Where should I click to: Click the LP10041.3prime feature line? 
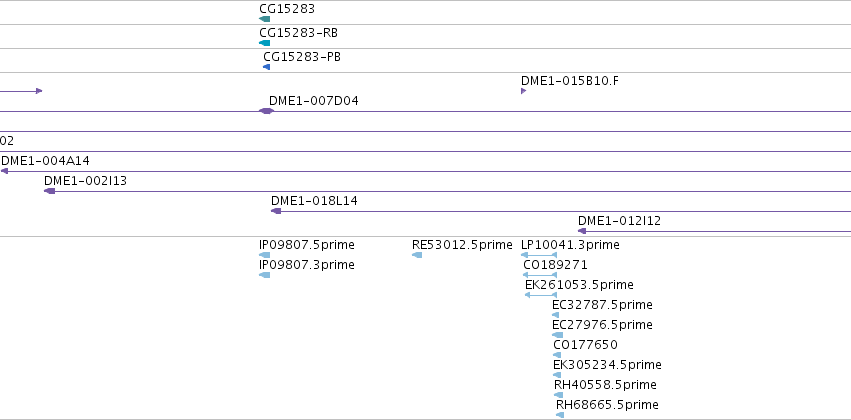(539, 255)
